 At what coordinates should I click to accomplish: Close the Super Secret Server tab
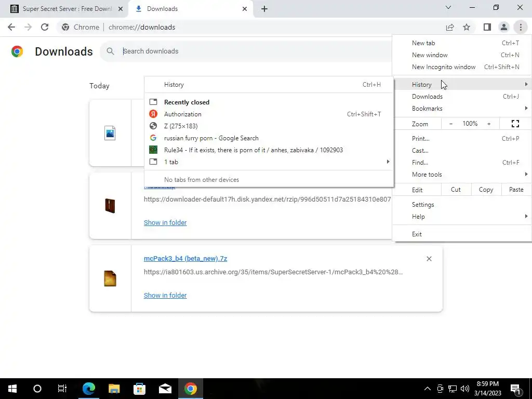[x=120, y=9]
